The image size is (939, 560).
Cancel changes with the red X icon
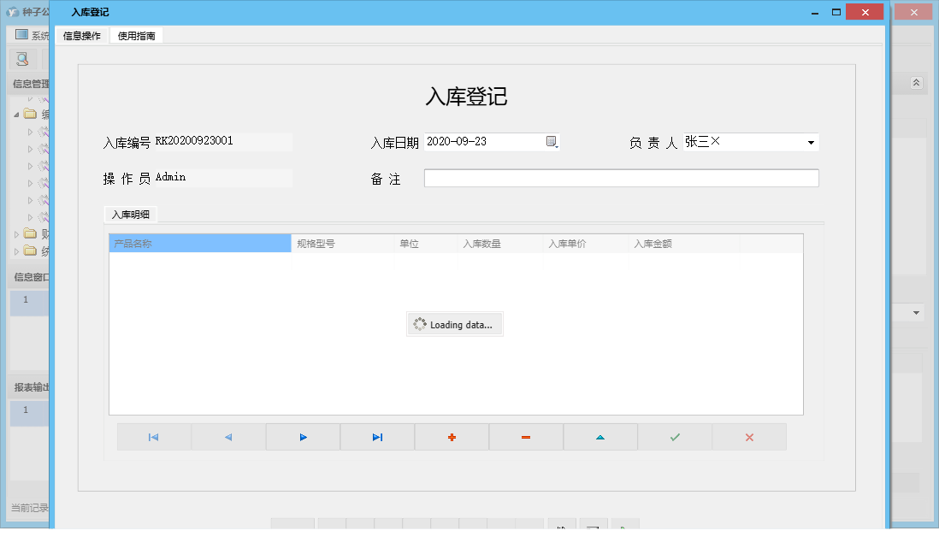[x=749, y=437]
